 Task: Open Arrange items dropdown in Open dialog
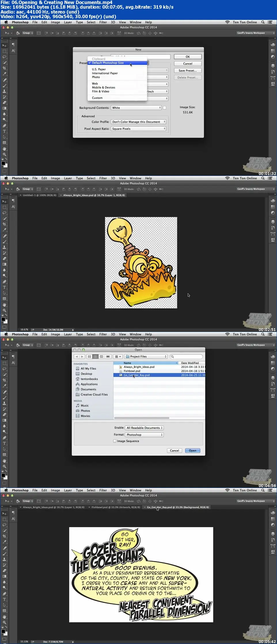tap(118, 356)
